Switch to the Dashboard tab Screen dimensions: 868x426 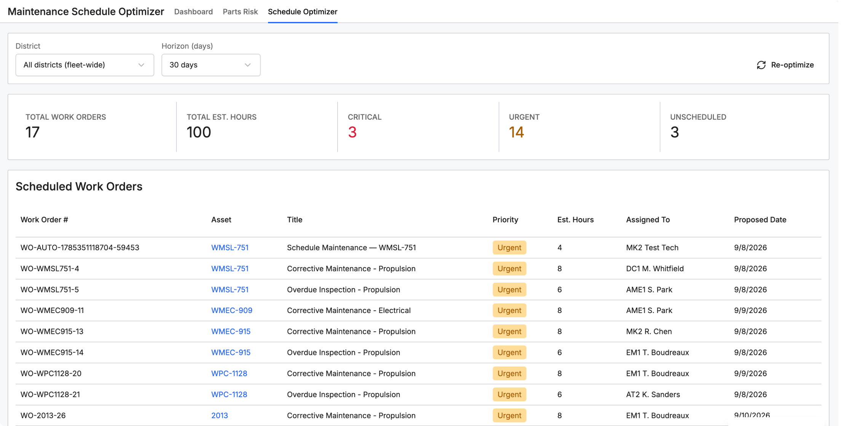pyautogui.click(x=193, y=12)
